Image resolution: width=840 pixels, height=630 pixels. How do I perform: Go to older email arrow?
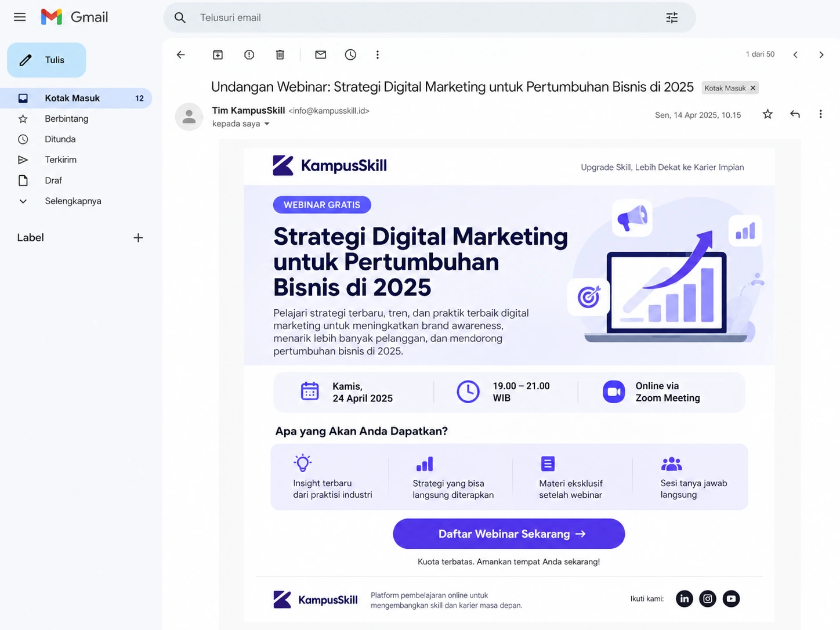821,55
